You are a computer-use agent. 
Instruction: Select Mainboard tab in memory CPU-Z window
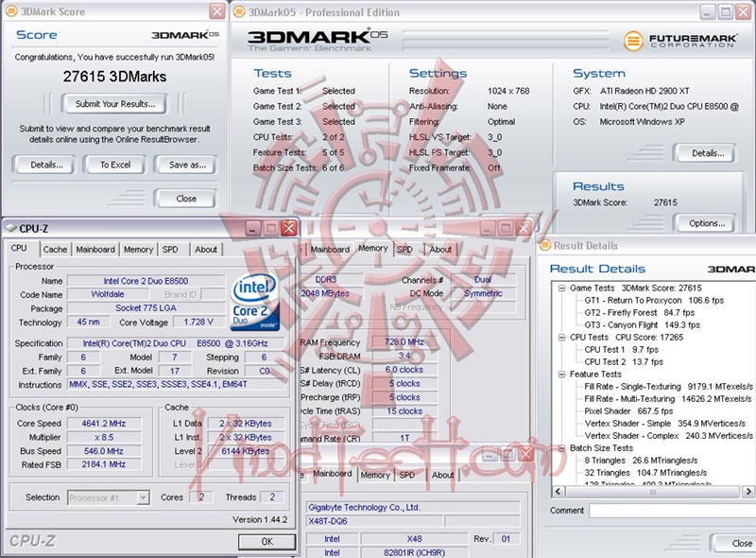[330, 250]
